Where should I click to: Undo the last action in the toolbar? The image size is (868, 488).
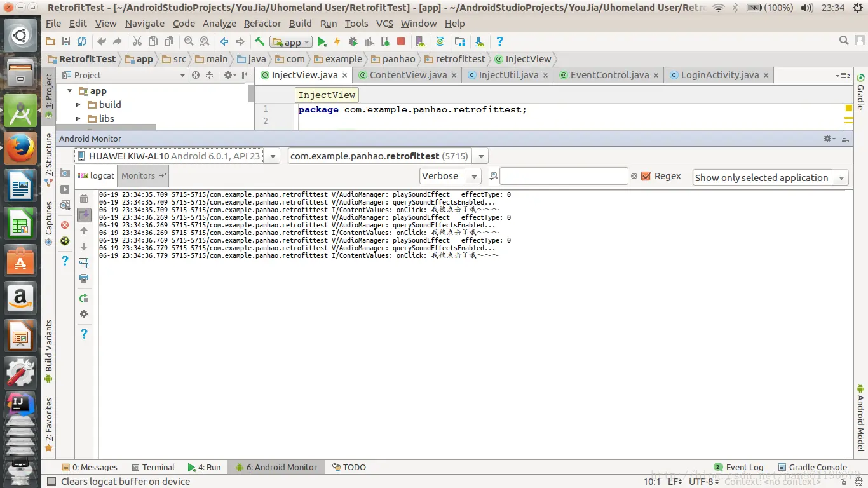click(102, 41)
